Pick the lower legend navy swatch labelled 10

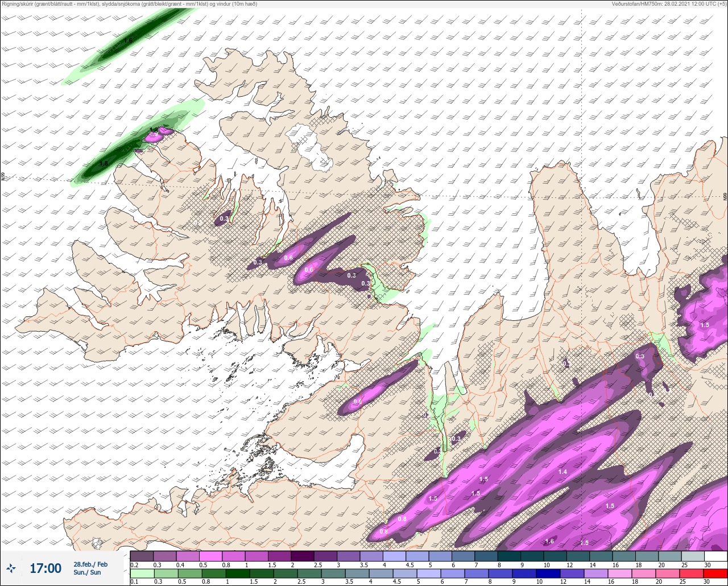548,573
